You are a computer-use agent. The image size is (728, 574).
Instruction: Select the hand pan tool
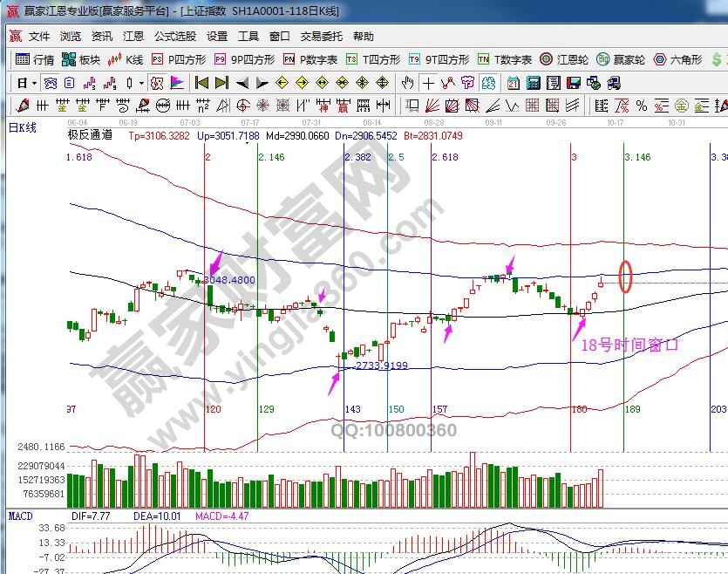point(407,83)
